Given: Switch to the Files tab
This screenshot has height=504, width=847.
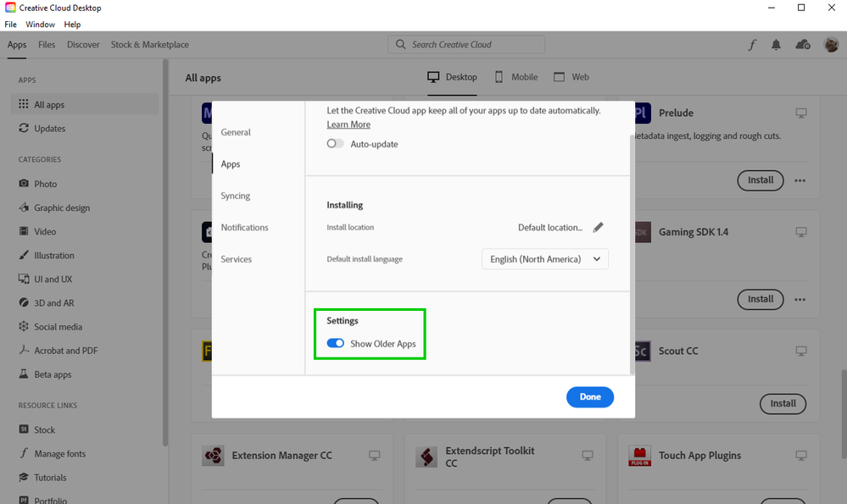Looking at the screenshot, I should (47, 45).
